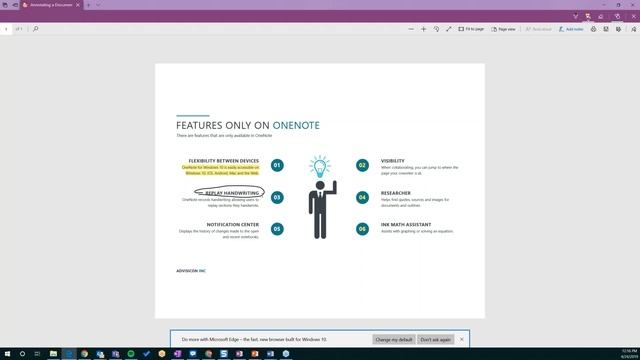The height and width of the screenshot is (360, 640).
Task: Open the Chrome icon in taskbar
Action: pyautogui.click(x=84, y=354)
